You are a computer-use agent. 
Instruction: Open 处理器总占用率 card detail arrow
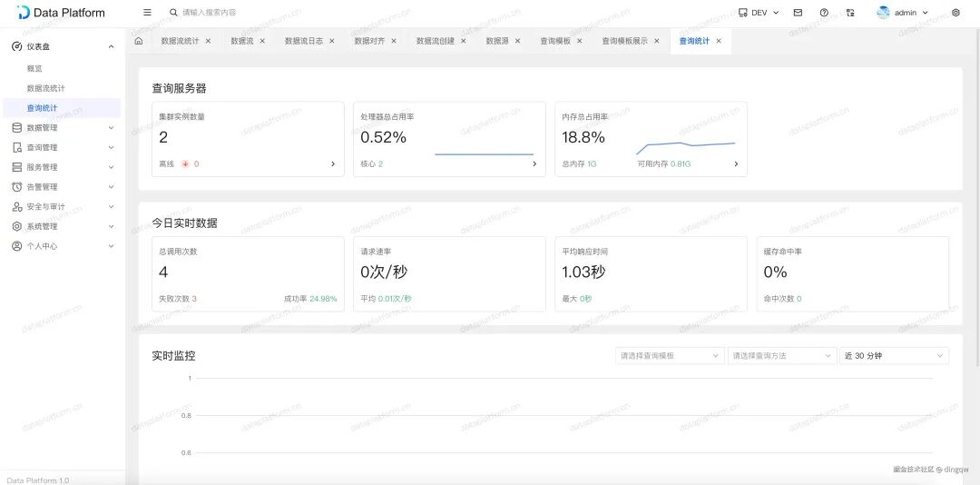(534, 164)
